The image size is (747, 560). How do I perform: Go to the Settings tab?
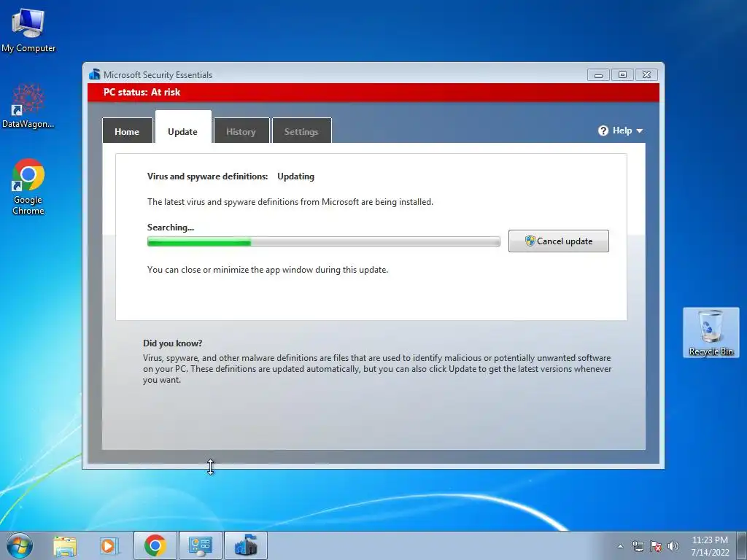301,131
